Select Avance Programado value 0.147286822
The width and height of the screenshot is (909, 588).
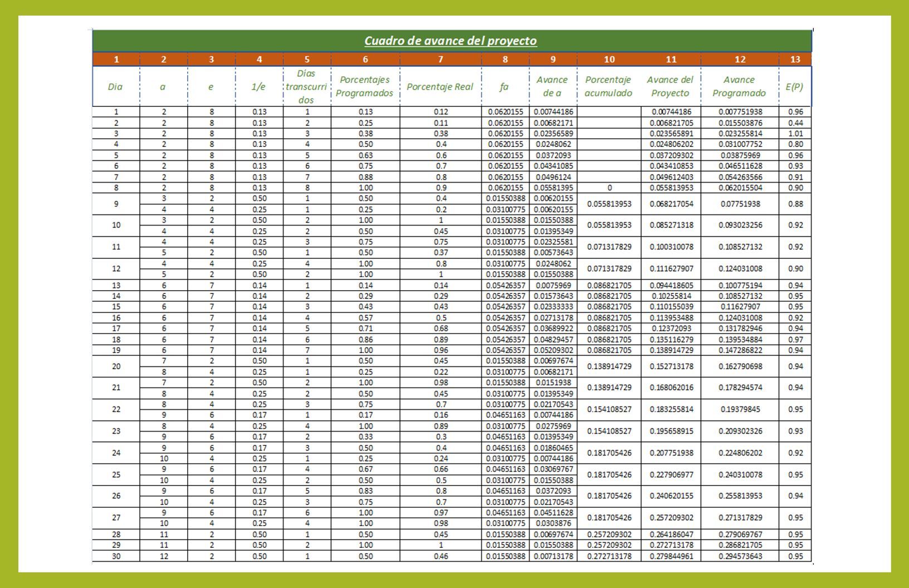point(740,350)
